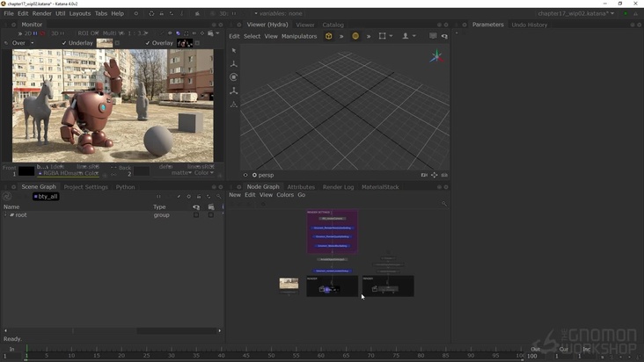The image size is (644, 362).
Task: Toggle the 3D pause button in Monitor toolbar
Action: 62,33
